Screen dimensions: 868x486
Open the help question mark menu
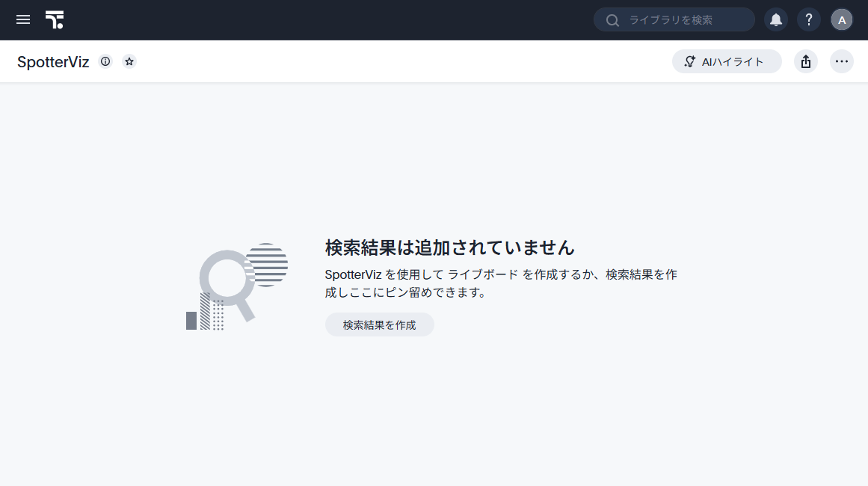pos(808,20)
